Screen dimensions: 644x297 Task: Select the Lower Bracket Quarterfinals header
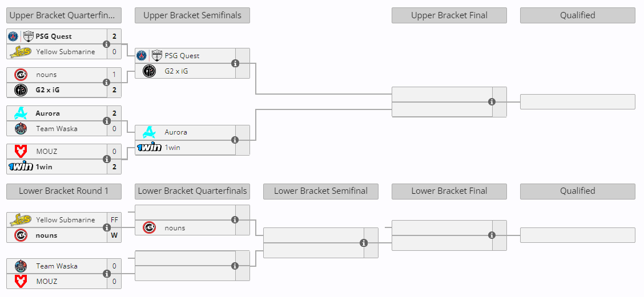pos(192,191)
